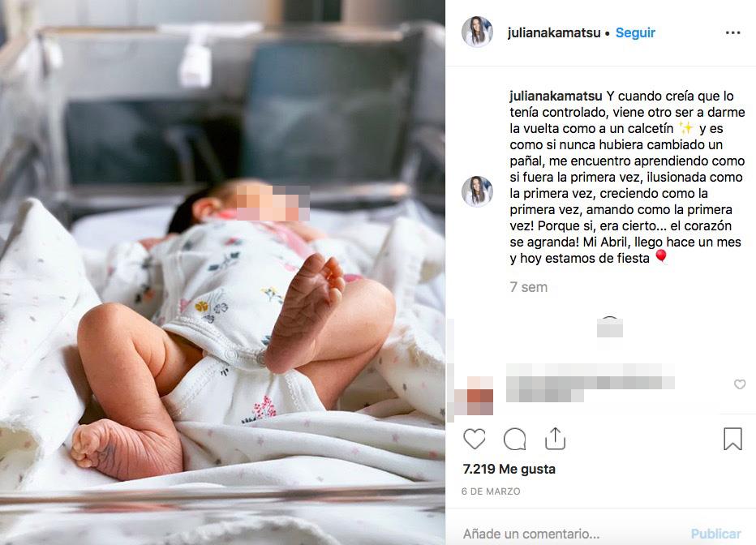View who liked via 7.219 Me gusta
Image resolution: width=756 pixels, height=545 pixels.
pos(509,469)
